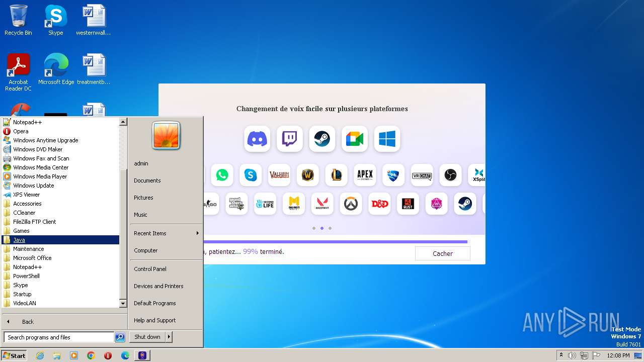Image resolution: width=644 pixels, height=362 pixels.
Task: Click the Second Life icon
Action: coord(265,204)
